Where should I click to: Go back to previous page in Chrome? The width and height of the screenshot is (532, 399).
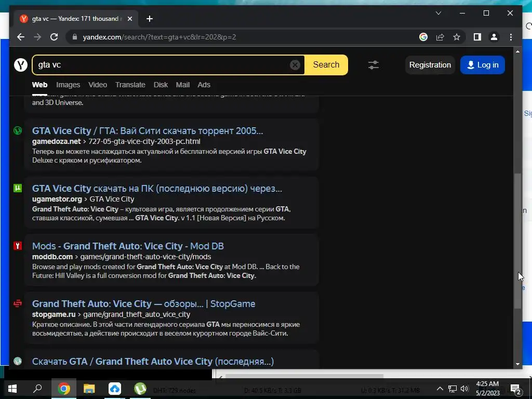click(x=21, y=37)
